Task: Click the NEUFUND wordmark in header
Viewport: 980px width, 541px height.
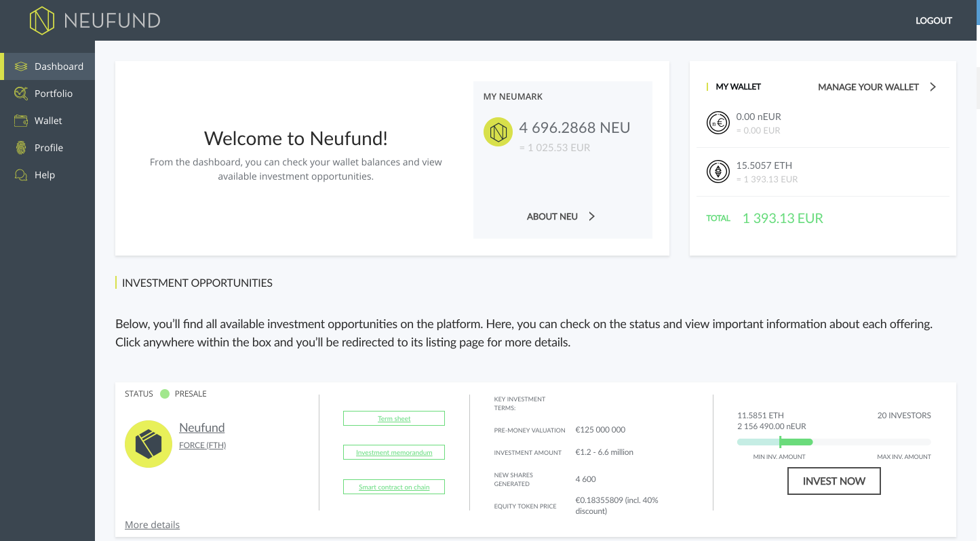Action: tap(112, 20)
